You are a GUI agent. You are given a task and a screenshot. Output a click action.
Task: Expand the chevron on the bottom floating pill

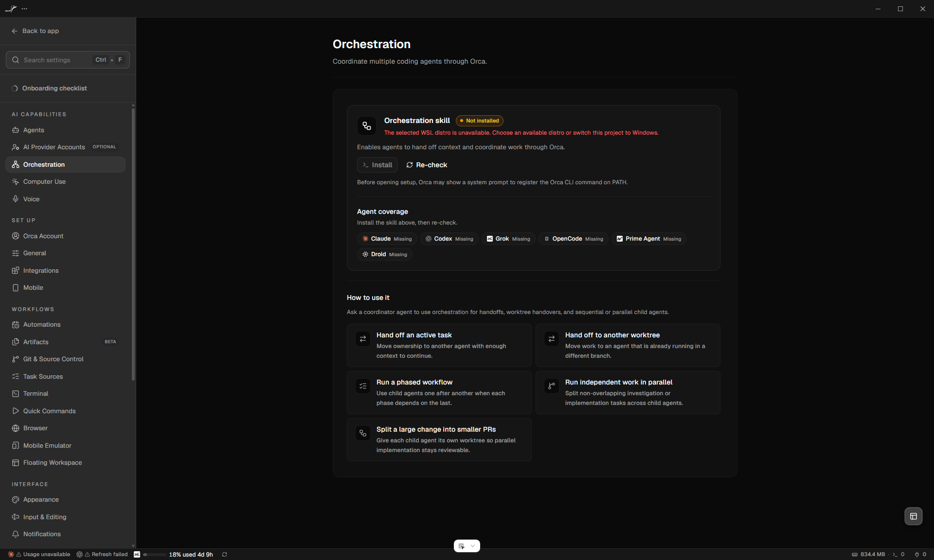tap(473, 546)
